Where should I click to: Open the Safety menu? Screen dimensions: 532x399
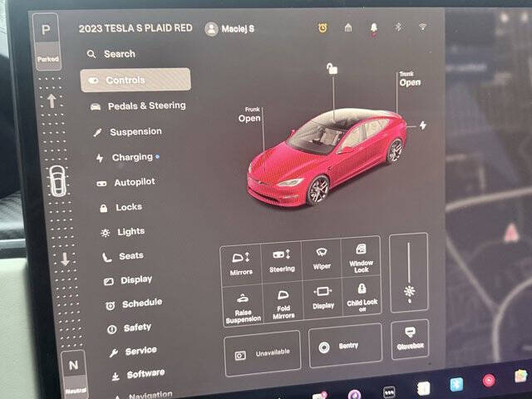129,328
